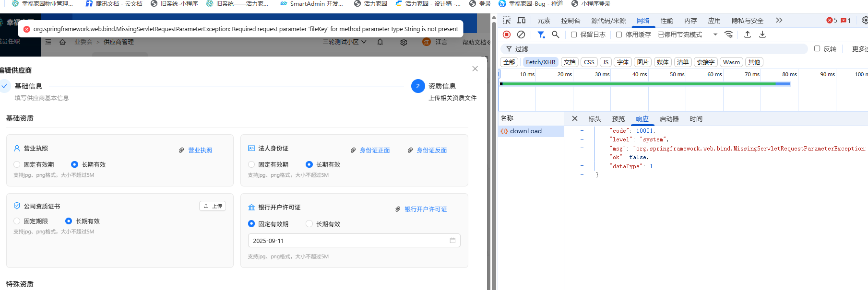This screenshot has height=290, width=868.
Task: Import a HAR file with the upload arrow
Action: (748, 35)
